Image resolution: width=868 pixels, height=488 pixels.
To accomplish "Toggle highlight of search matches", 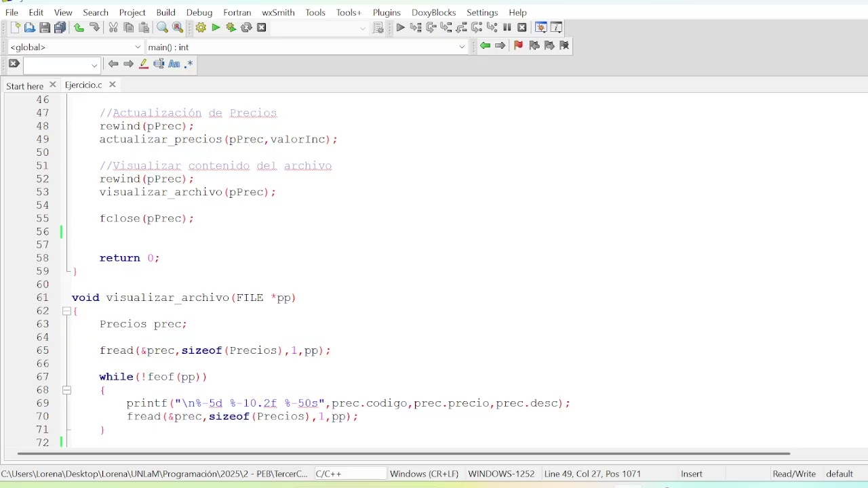I will click(144, 64).
